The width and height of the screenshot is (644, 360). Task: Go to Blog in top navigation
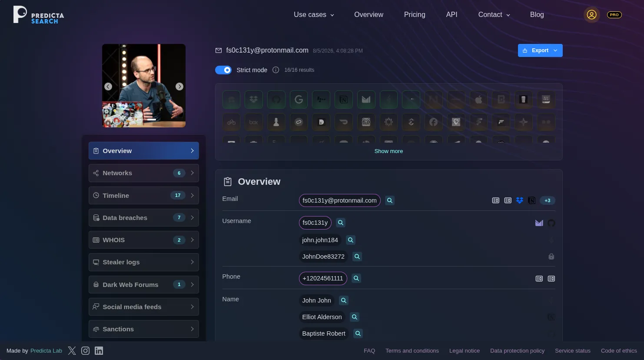[537, 15]
